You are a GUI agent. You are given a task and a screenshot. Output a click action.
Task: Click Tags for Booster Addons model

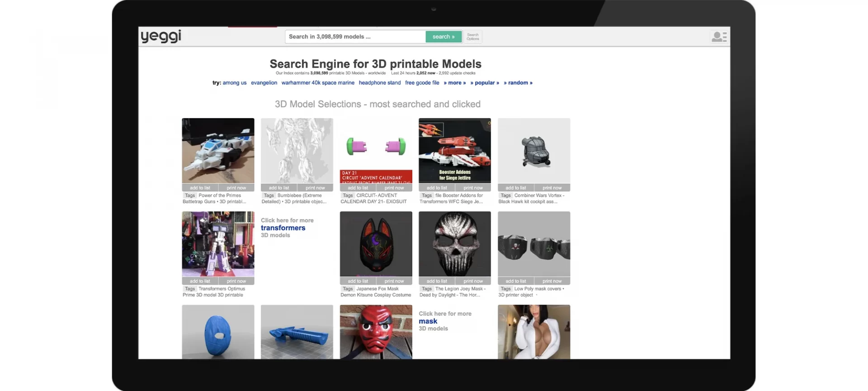pyautogui.click(x=427, y=195)
